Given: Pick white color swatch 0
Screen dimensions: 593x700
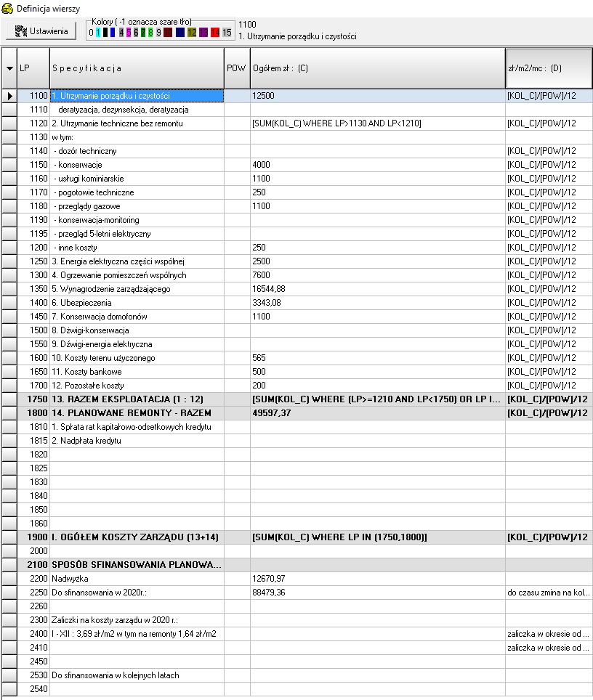Looking at the screenshot, I should point(91,33).
